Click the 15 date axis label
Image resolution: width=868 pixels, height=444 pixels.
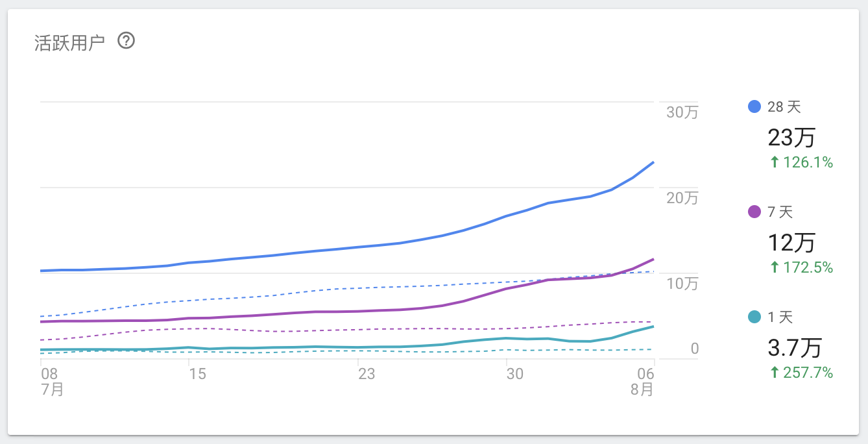click(197, 374)
